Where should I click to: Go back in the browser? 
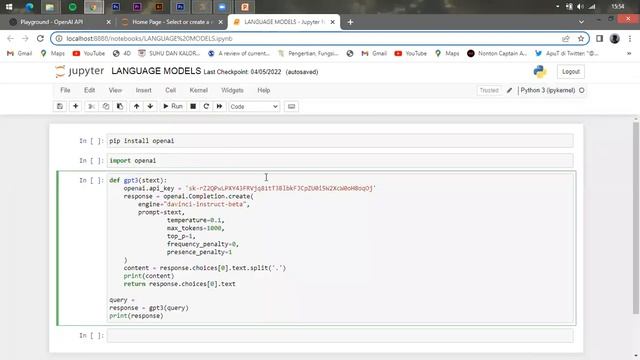[10, 38]
